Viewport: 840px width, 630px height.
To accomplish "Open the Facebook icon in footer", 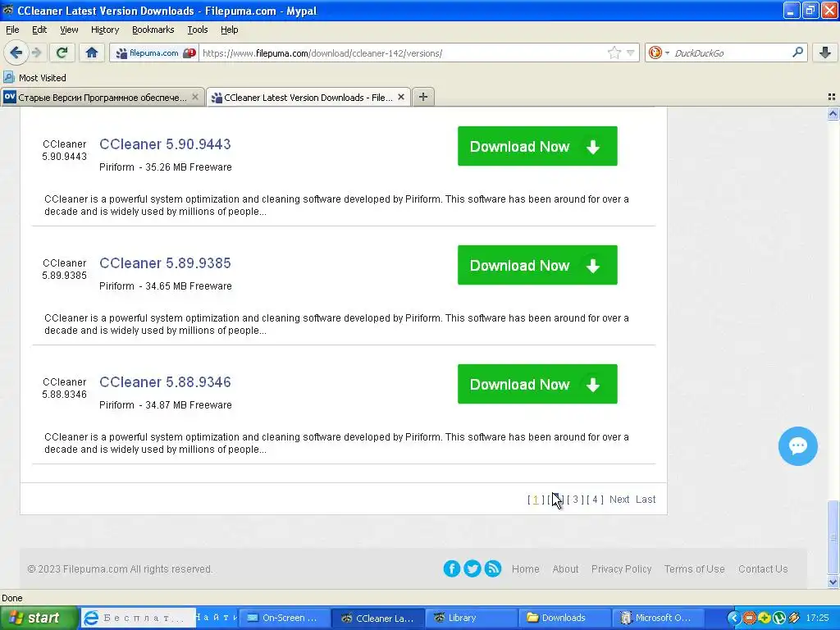I will [452, 568].
